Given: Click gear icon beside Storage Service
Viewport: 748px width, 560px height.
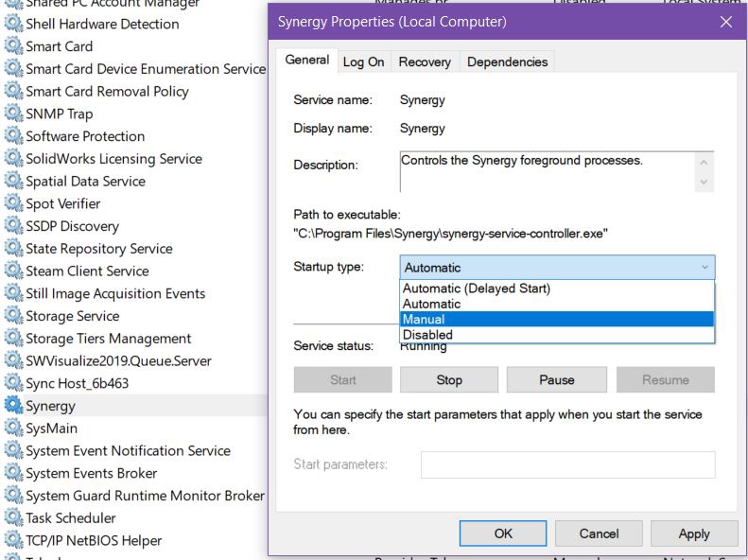Looking at the screenshot, I should (x=13, y=316).
